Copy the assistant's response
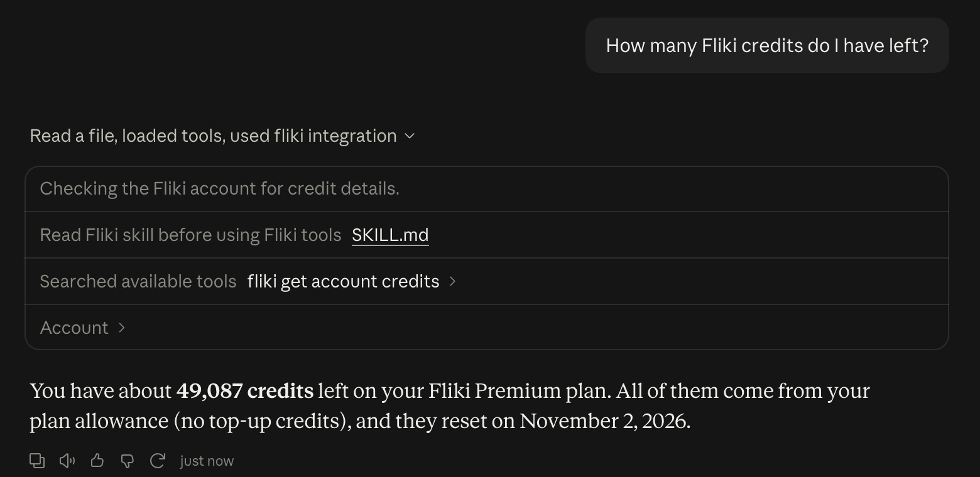980x477 pixels. pos(37,461)
